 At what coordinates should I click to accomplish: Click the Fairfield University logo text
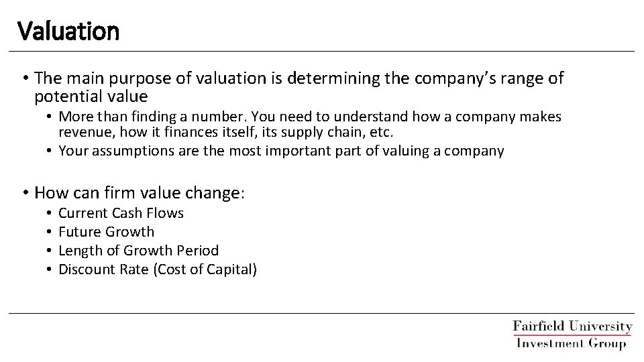[572, 327]
